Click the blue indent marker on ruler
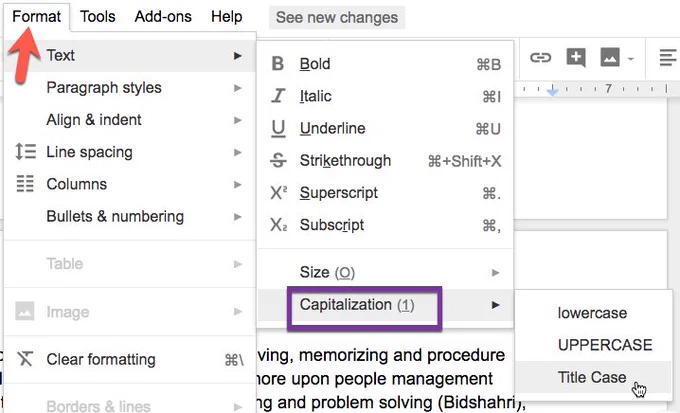 (552, 91)
